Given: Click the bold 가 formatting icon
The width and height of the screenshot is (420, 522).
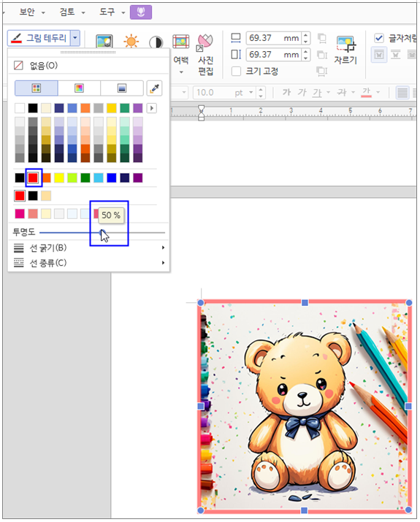Looking at the screenshot, I should [x=286, y=92].
